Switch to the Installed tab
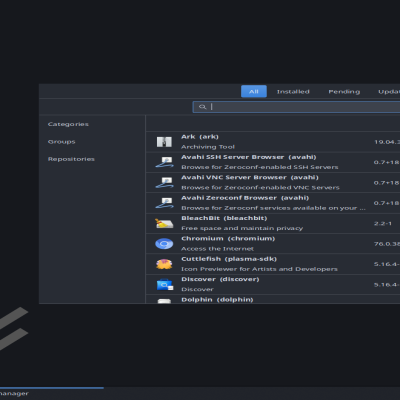Viewport: 400px width, 400px height. (293, 91)
